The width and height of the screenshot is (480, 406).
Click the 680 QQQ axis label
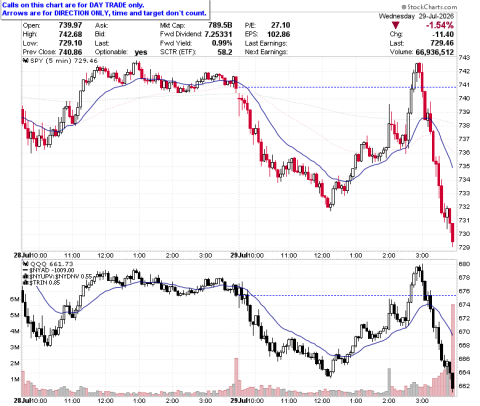click(x=464, y=264)
